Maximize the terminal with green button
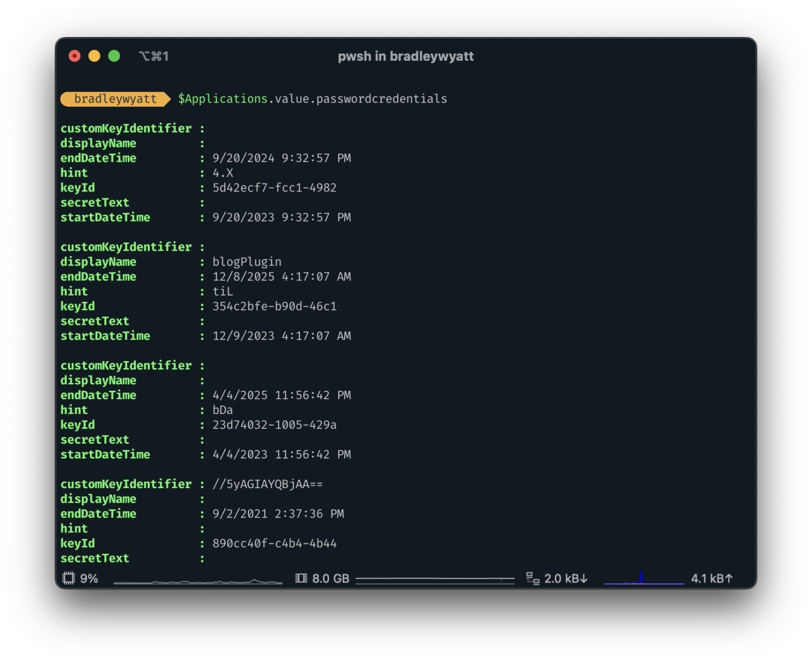This screenshot has height=662, width=812. [114, 56]
